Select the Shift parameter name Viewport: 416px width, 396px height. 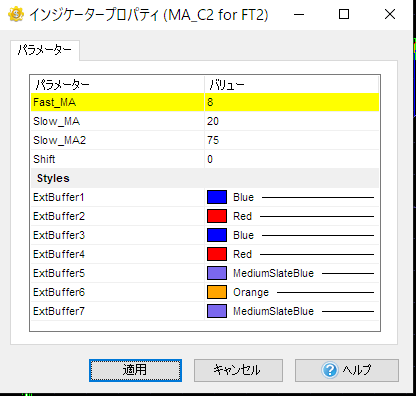44,159
